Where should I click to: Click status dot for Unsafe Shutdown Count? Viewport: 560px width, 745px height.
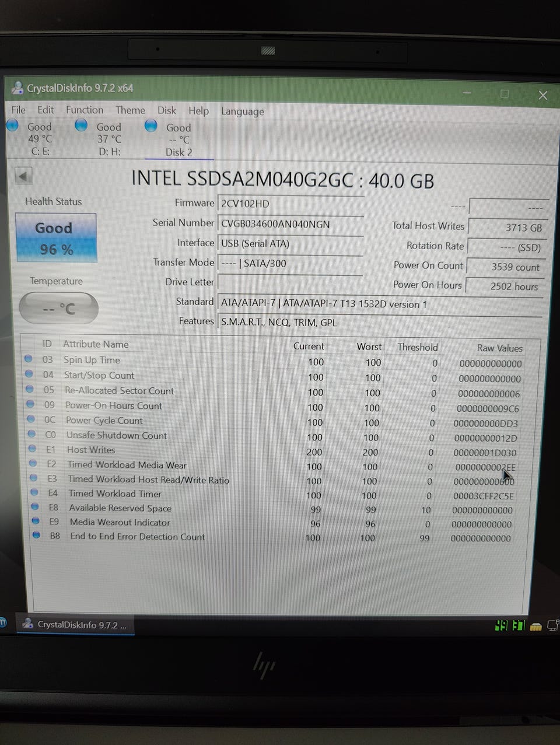32,433
